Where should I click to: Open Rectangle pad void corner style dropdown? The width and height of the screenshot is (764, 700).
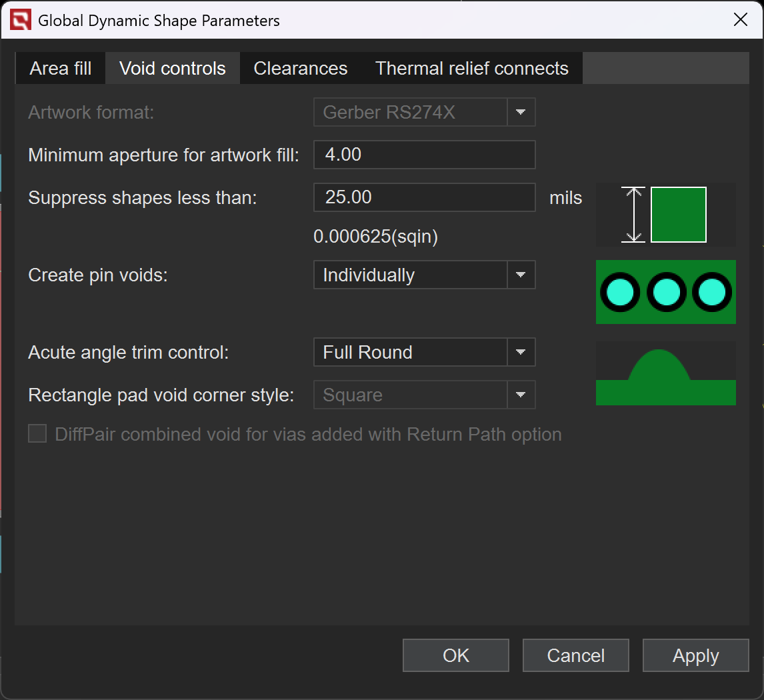(521, 395)
